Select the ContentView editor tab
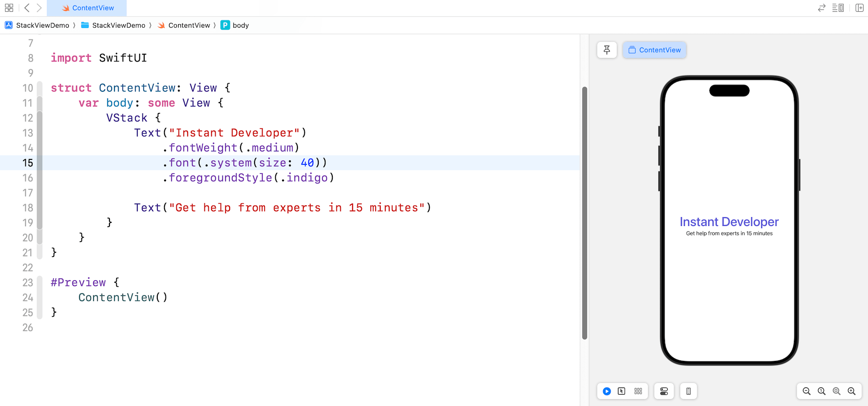Image resolution: width=868 pixels, height=406 pixels. point(87,8)
